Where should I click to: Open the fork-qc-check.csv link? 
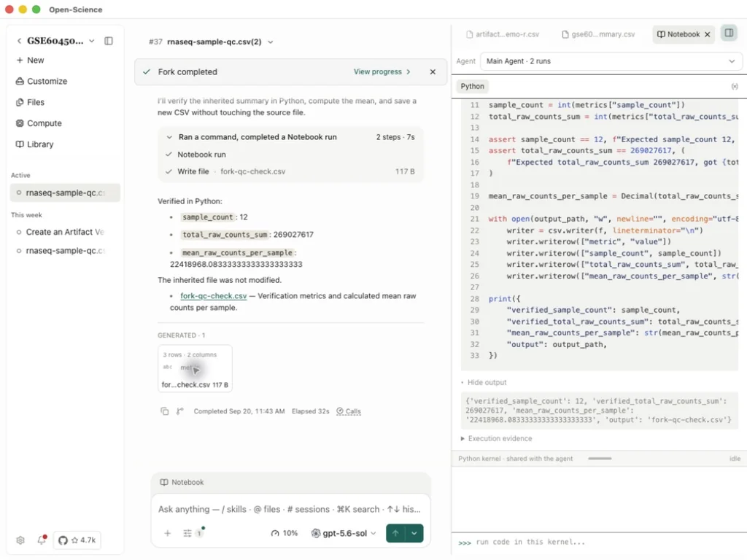[x=214, y=296]
